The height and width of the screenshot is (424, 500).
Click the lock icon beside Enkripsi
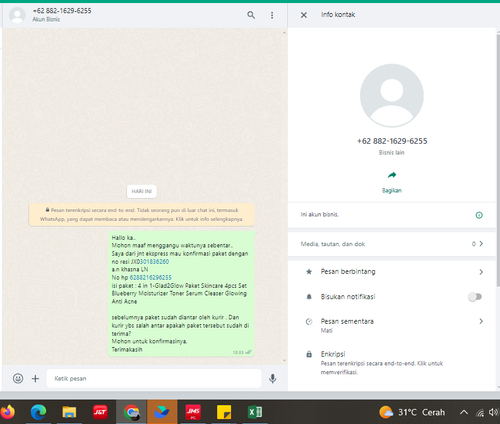pyautogui.click(x=309, y=354)
